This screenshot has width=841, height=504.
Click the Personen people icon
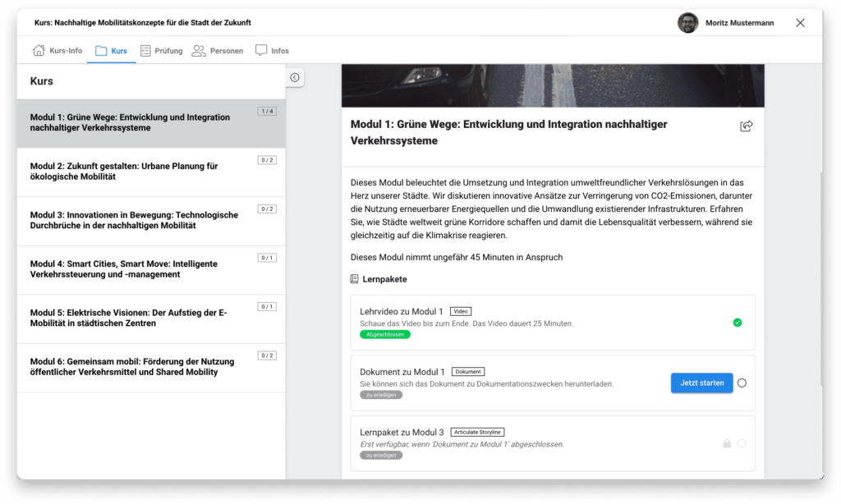pos(199,51)
